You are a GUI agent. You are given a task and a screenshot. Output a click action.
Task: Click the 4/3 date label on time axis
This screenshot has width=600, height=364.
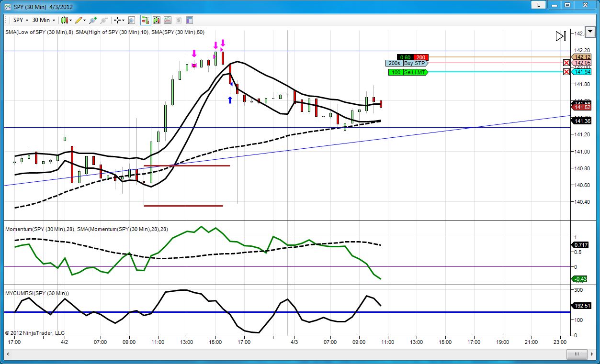pos(294,342)
